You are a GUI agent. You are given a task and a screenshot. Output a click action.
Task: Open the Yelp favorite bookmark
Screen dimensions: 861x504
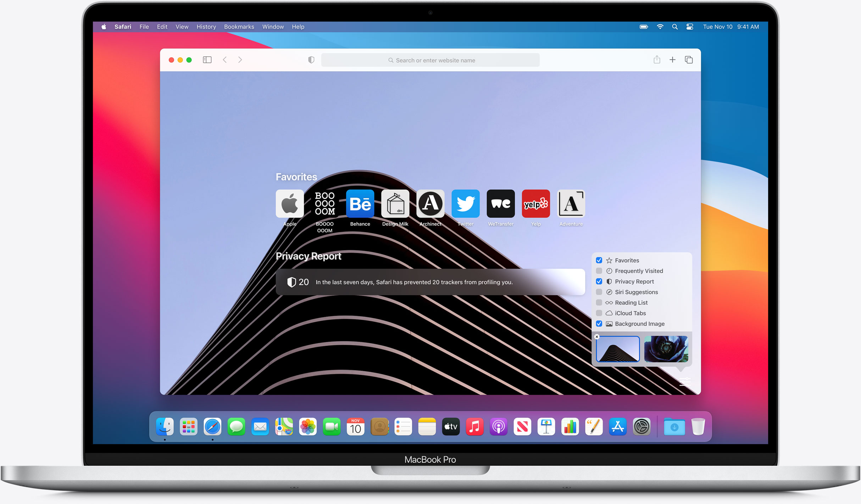(x=535, y=203)
